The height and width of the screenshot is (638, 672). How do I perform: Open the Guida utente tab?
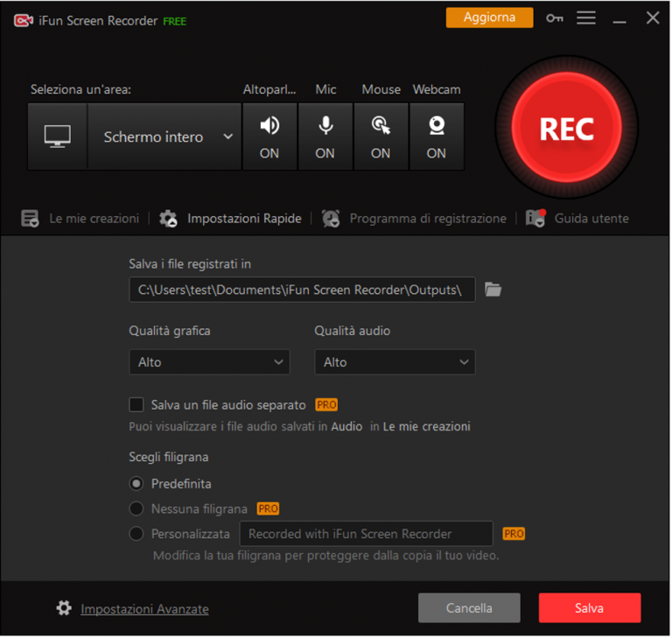click(591, 218)
